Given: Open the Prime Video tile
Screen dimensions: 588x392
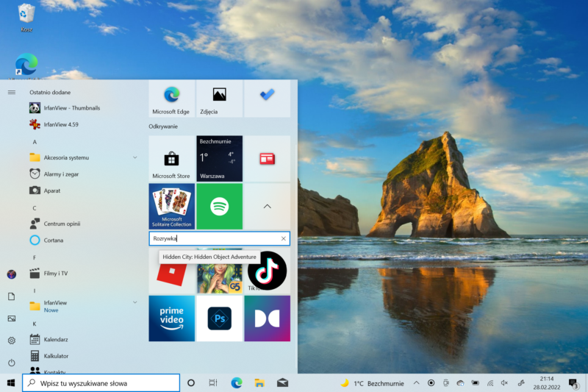Looking at the screenshot, I should pyautogui.click(x=171, y=318).
